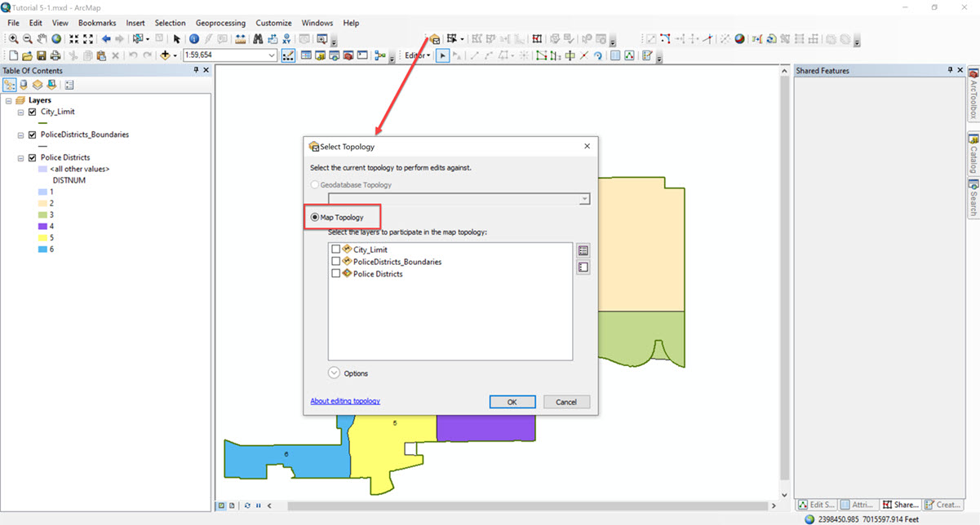
Task: Select the Measure ruler tool
Action: click(x=240, y=38)
